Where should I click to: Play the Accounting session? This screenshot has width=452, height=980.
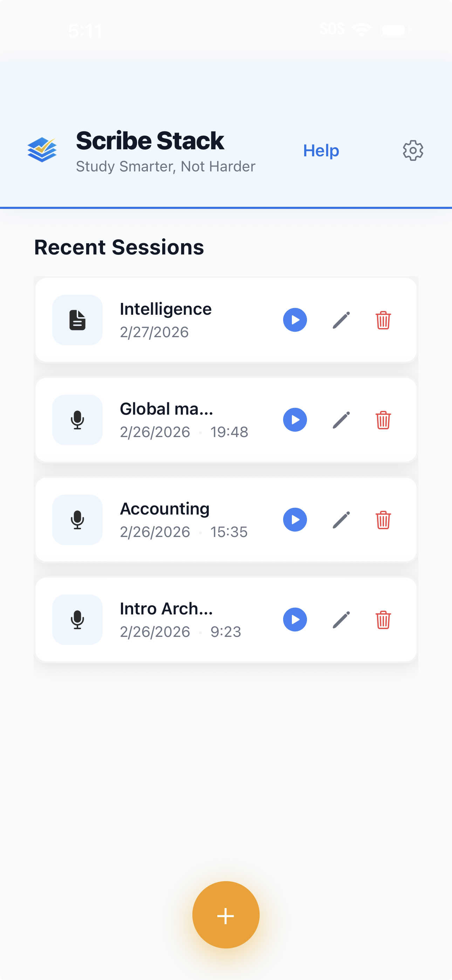[295, 520]
